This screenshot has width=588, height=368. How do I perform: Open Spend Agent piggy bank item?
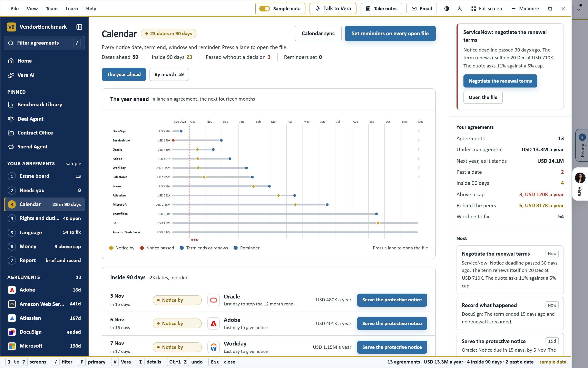tap(44, 147)
